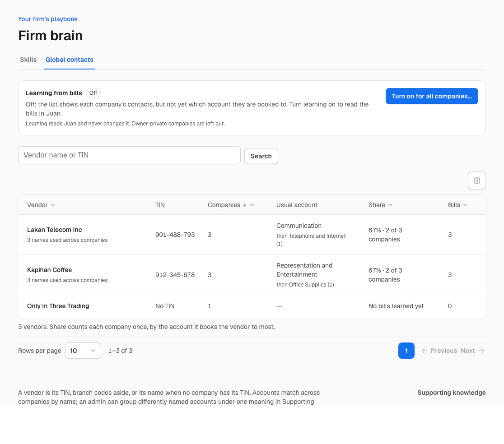504x444 pixels.
Task: Open the Bills column header dropdown
Action: coord(465,205)
